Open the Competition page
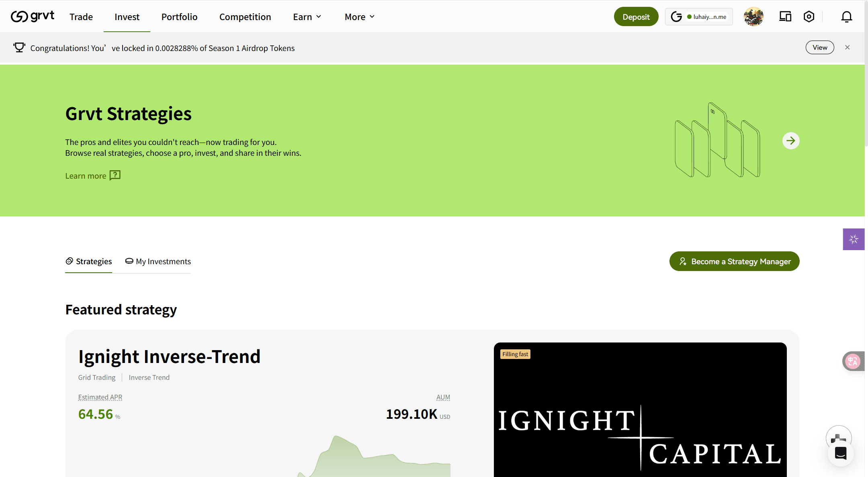868x477 pixels. pyautogui.click(x=245, y=17)
